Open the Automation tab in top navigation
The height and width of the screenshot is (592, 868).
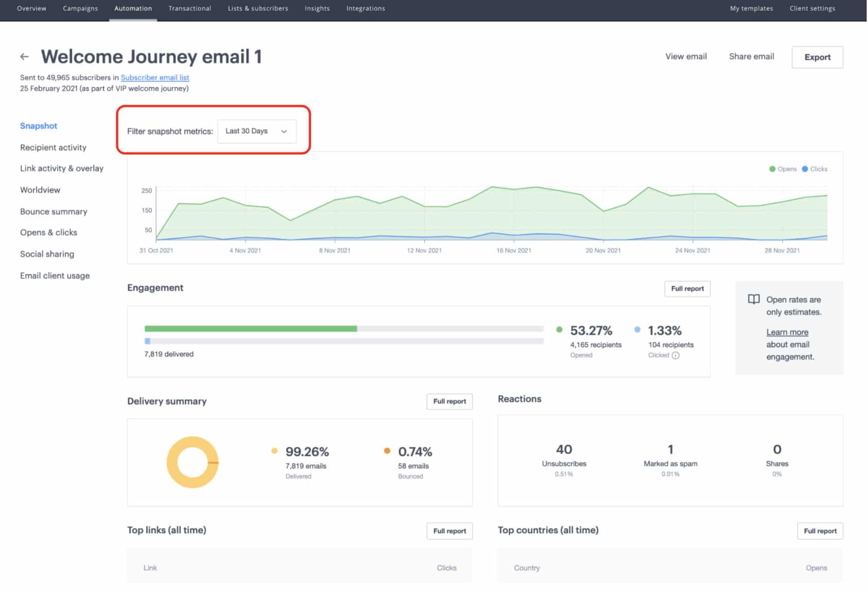click(x=133, y=8)
